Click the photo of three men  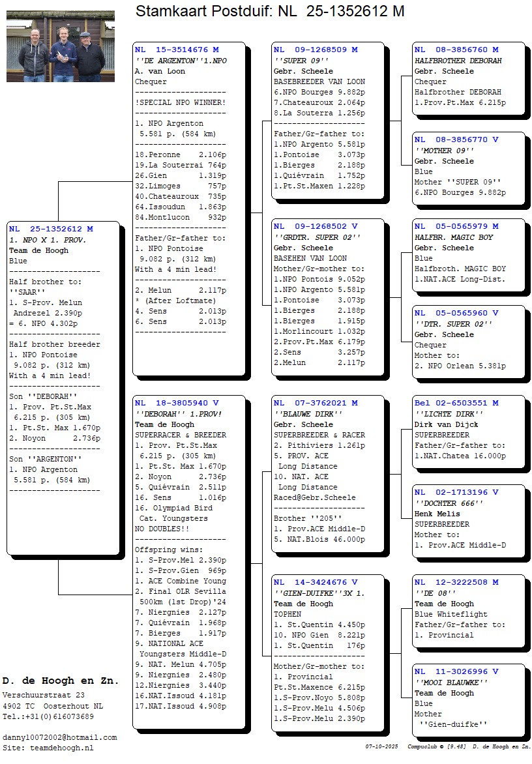click(61, 46)
